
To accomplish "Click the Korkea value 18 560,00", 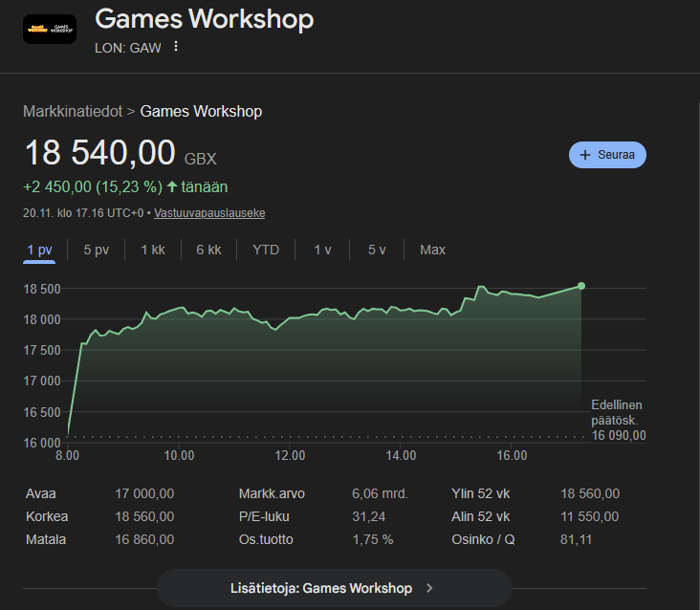I will pyautogui.click(x=144, y=516).
